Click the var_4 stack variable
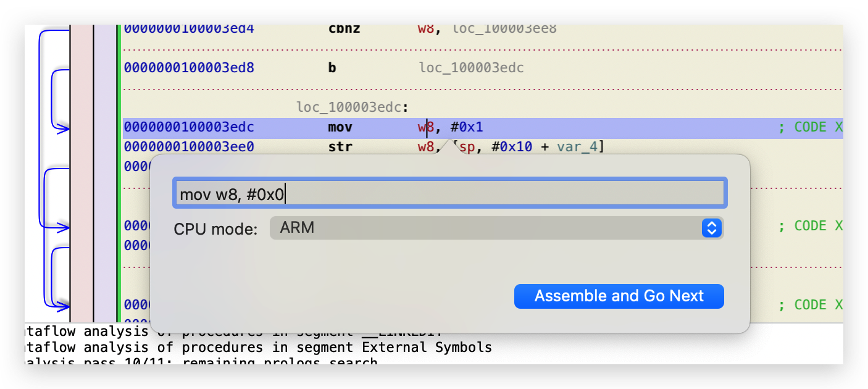868x389 pixels. (577, 147)
